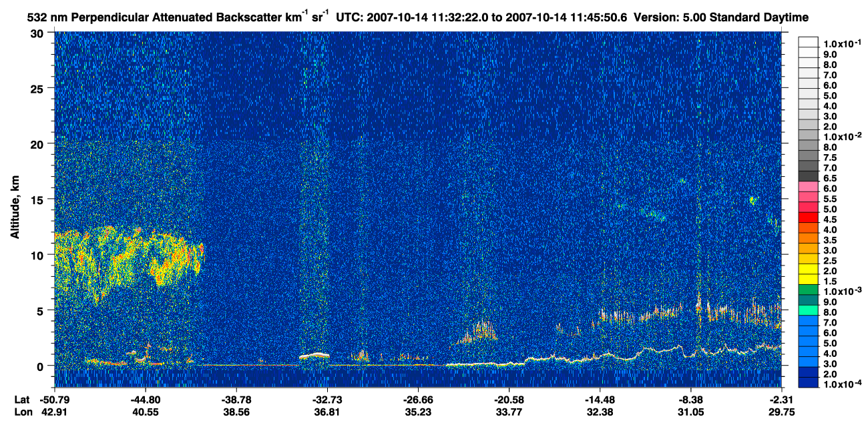Select longitude value 31.05
The height and width of the screenshot is (445, 868).
pyautogui.click(x=690, y=412)
